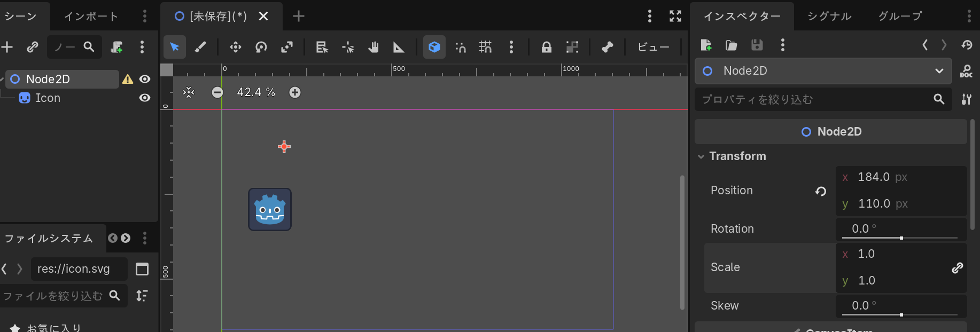Create a new resource in the inspector

point(706,45)
